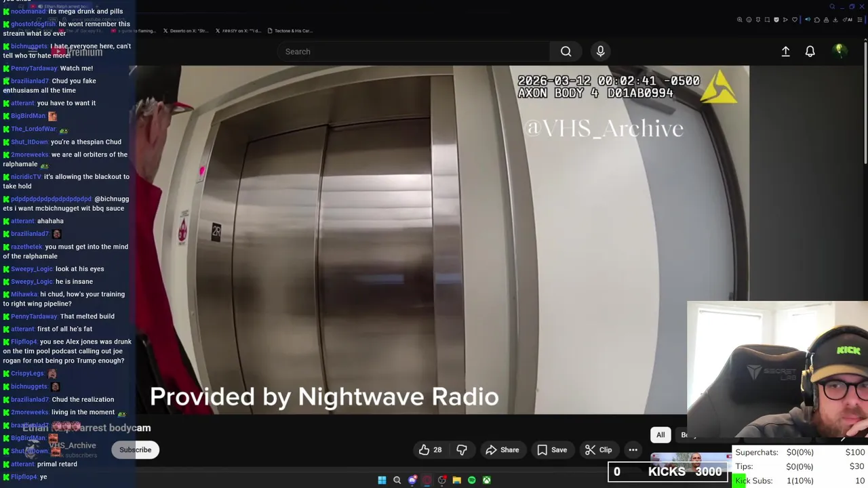Click the send/flow arrow toolbar icon
Screen dimensions: 868x488
(x=785, y=20)
